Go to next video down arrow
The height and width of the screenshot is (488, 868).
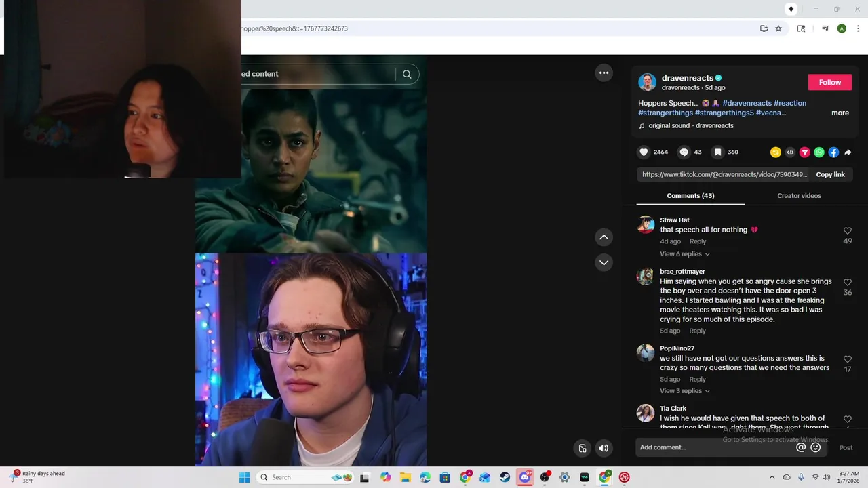click(x=604, y=262)
